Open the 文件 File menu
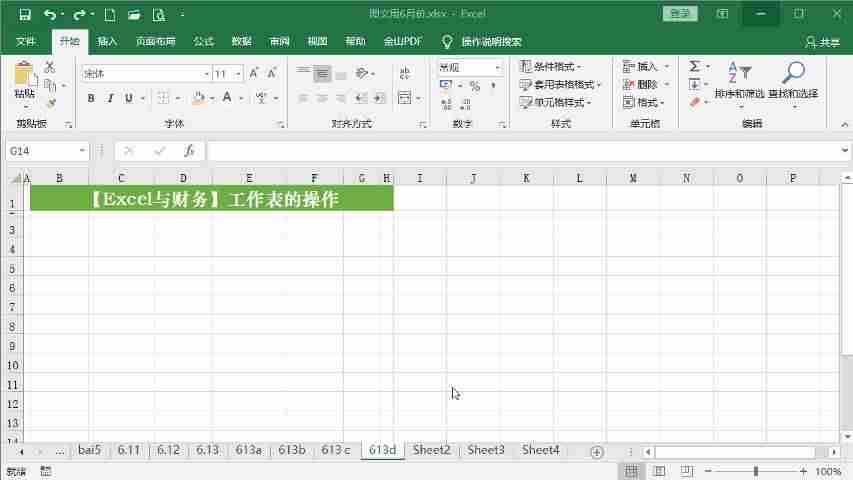This screenshot has height=480, width=853. coord(26,41)
